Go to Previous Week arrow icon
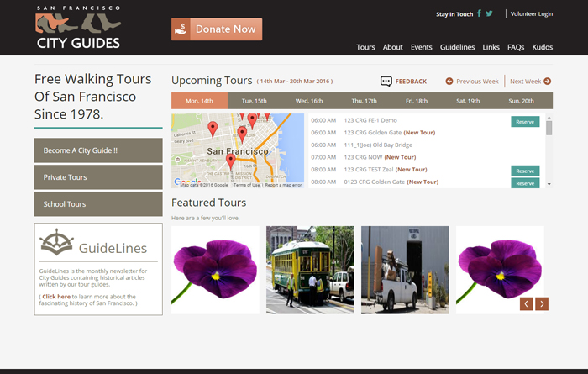 (x=449, y=82)
